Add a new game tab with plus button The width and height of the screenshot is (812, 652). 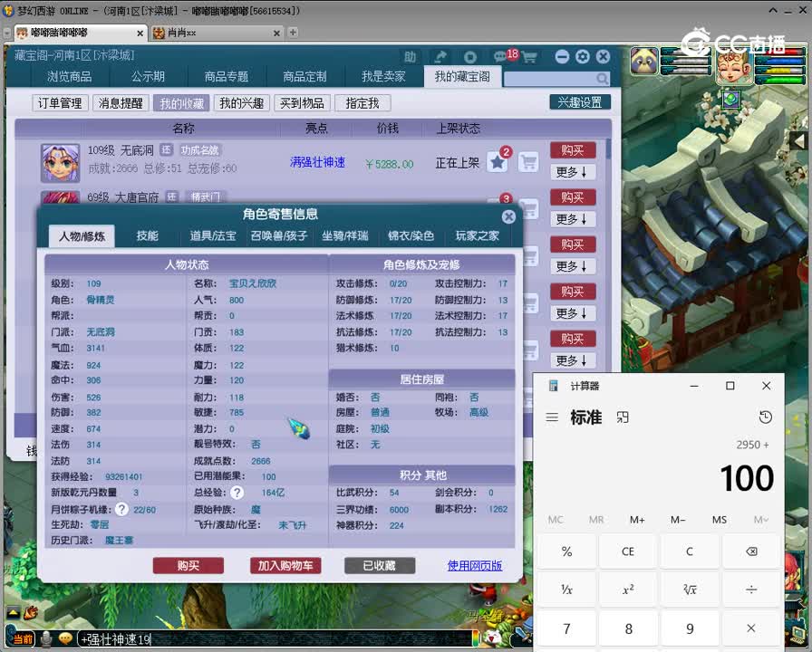coord(293,32)
